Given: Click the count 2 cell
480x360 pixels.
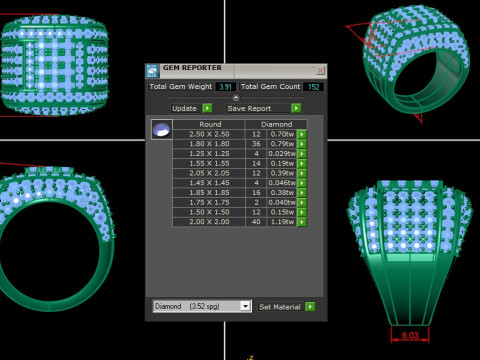Looking at the screenshot, I should [x=256, y=202].
